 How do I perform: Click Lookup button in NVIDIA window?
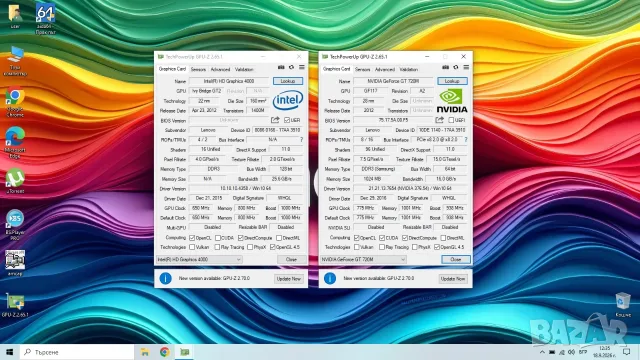click(452, 81)
